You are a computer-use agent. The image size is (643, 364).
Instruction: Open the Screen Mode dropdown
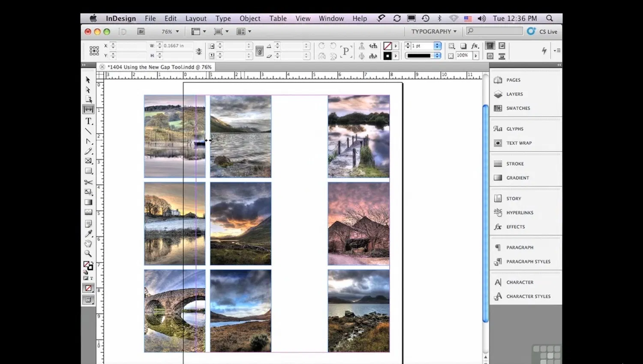221,32
